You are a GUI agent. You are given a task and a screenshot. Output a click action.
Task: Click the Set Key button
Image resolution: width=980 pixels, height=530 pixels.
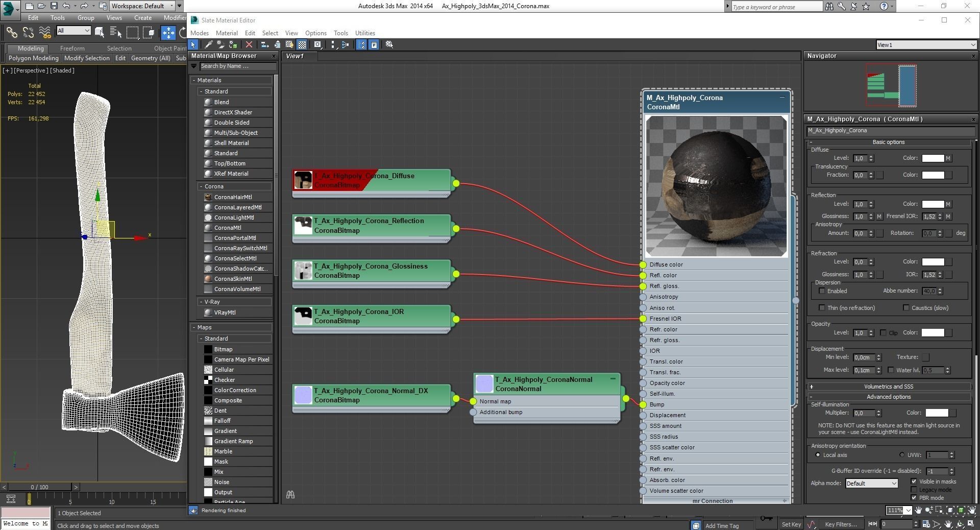791,524
